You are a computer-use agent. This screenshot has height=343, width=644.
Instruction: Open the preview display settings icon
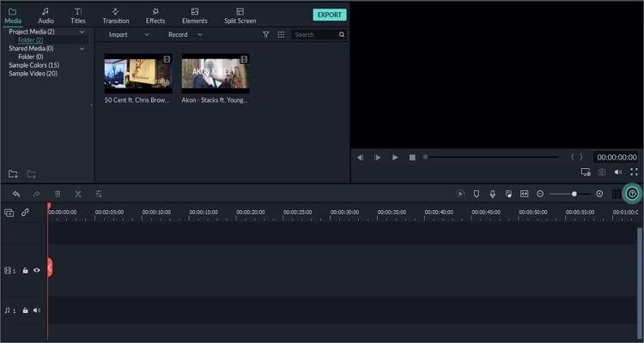pos(586,172)
